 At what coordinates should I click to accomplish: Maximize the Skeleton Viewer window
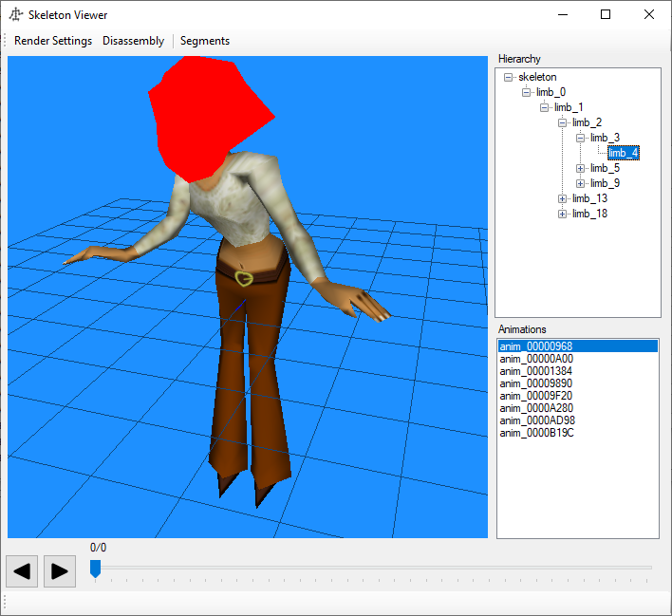pyautogui.click(x=606, y=15)
